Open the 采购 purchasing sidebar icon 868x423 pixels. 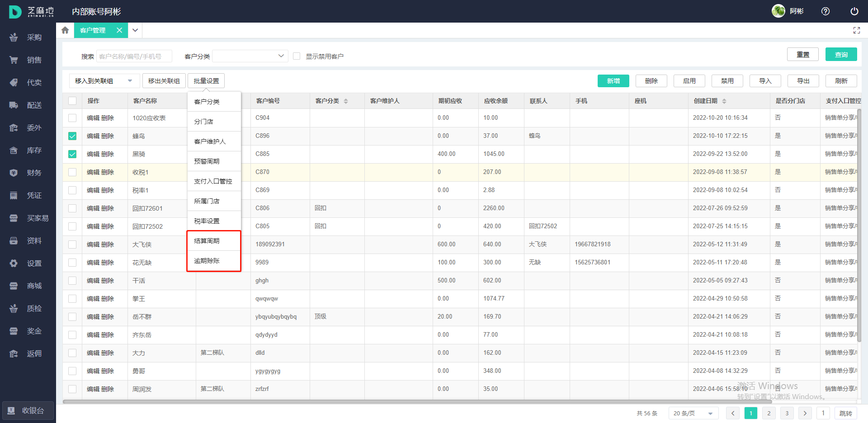[x=14, y=38]
